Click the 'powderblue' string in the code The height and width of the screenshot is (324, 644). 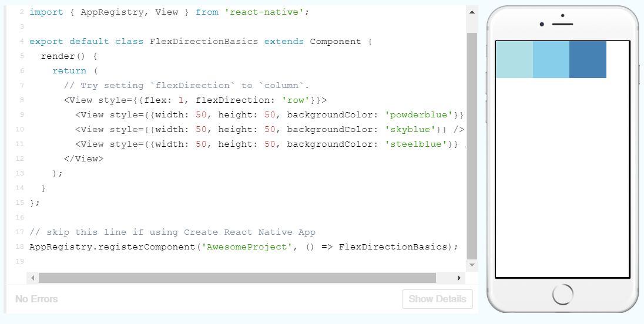coord(419,114)
